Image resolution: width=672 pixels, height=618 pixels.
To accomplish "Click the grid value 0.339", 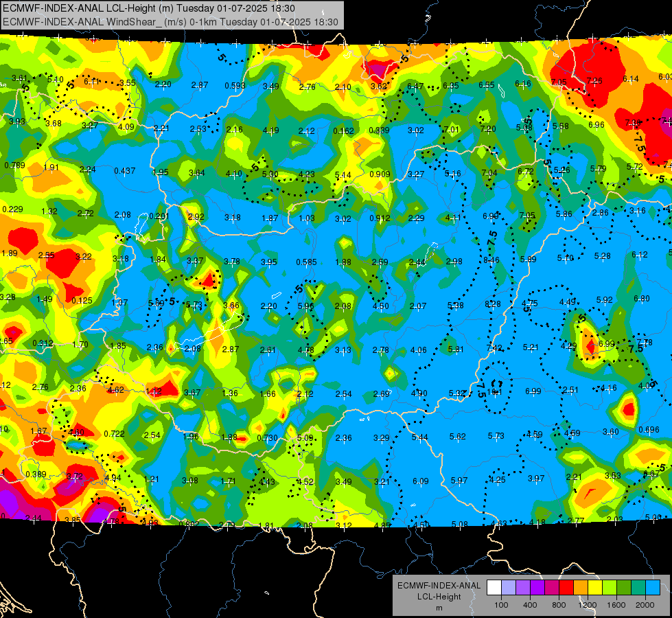I will (380, 130).
